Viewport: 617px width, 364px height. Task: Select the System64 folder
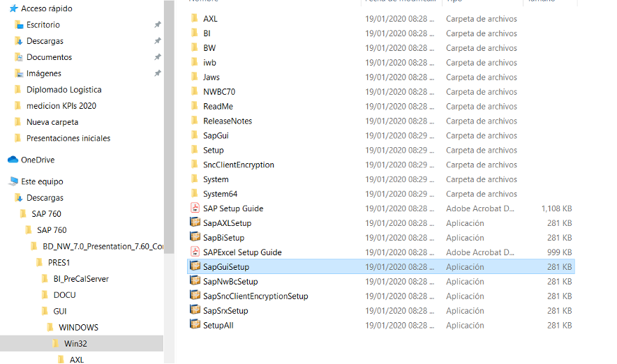220,194
